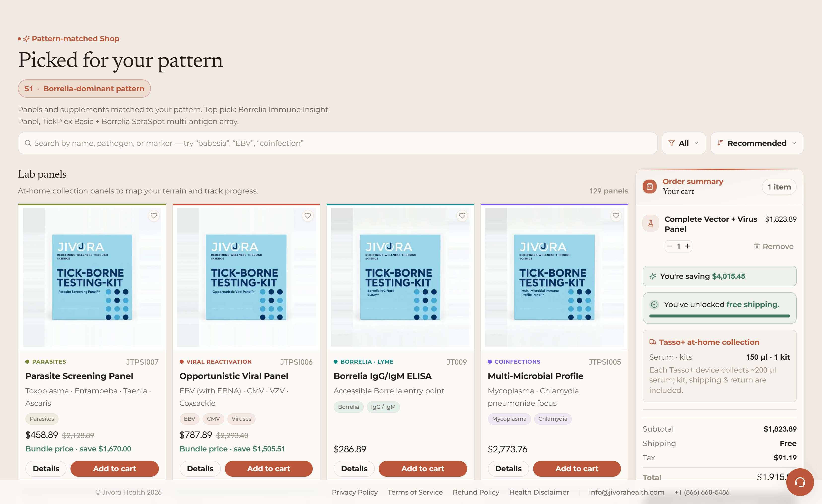Focus the panel search field
Screen dimensions: 822x504
(338, 143)
